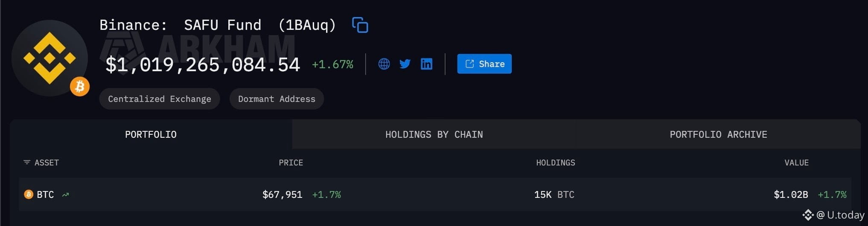Screen dimensions: 868x226
Task: Switch to the PORTFOLIO tab
Action: pos(151,134)
